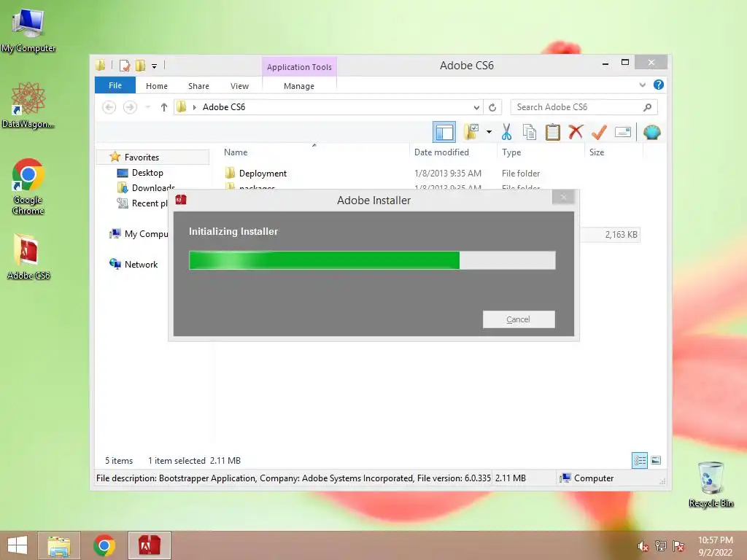Click the Properties quick access icon

click(x=125, y=65)
